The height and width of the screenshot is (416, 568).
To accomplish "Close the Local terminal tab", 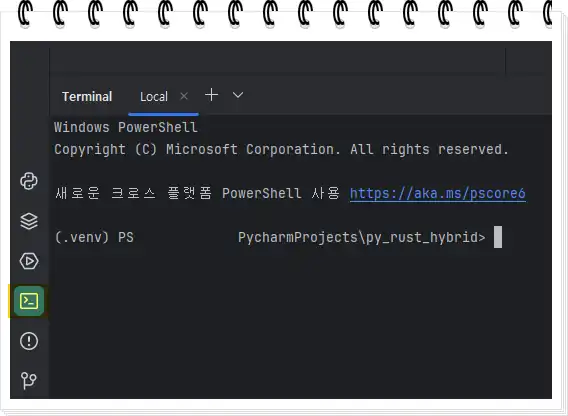I will [184, 96].
